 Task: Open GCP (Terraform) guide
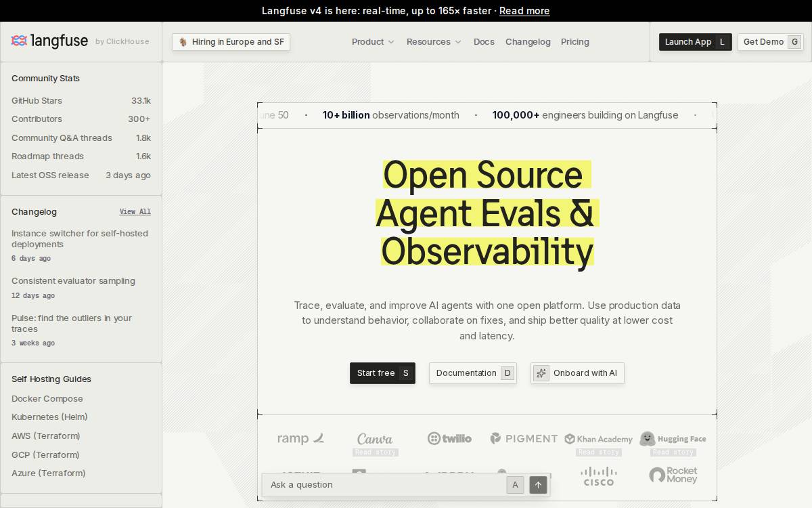[x=45, y=455]
